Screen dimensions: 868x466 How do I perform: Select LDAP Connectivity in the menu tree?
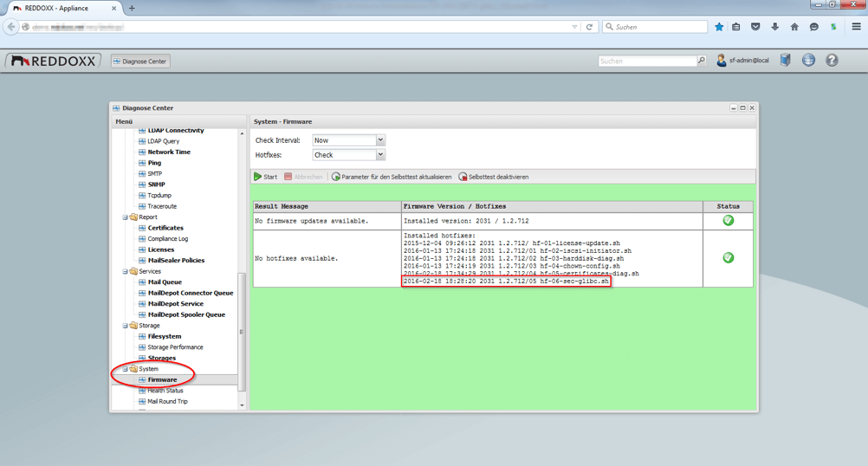(176, 131)
